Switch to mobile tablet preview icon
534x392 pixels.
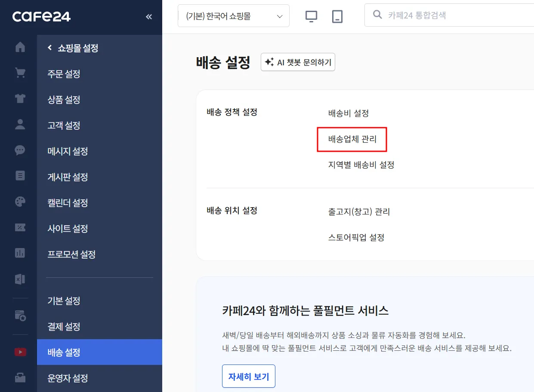tap(337, 16)
